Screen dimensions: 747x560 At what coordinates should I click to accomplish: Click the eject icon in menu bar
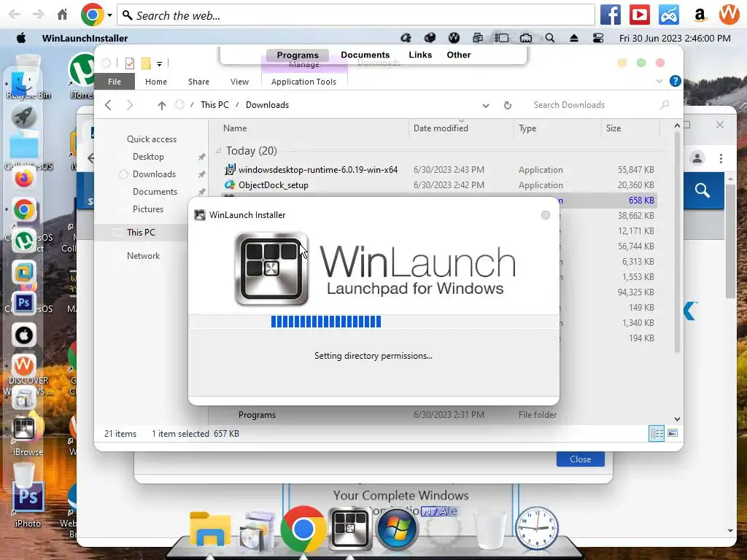coord(574,38)
